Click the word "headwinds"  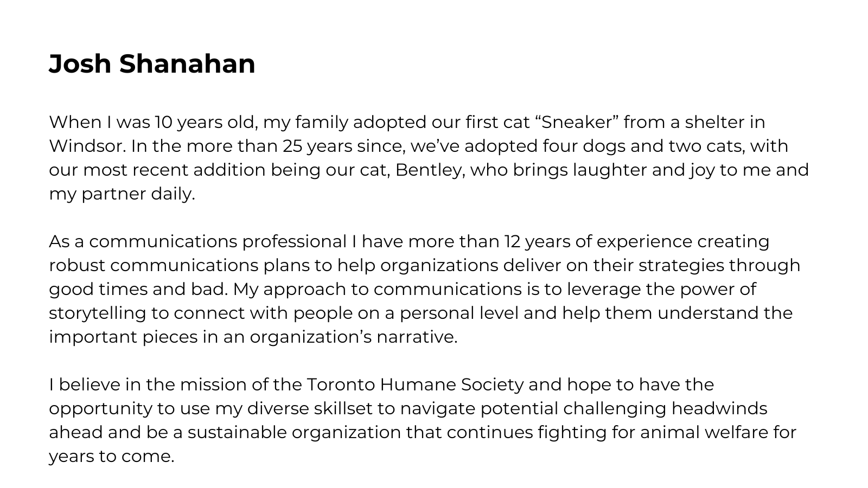tap(719, 408)
